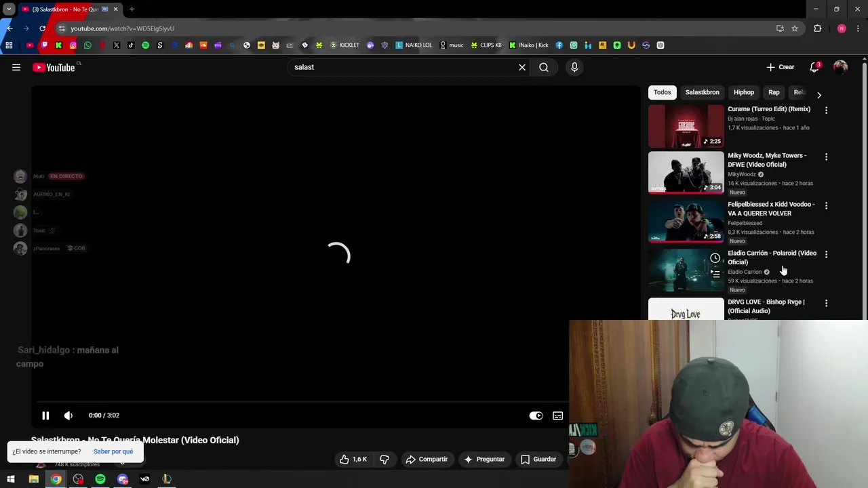Open options menu for Polaroid video

point(826,254)
